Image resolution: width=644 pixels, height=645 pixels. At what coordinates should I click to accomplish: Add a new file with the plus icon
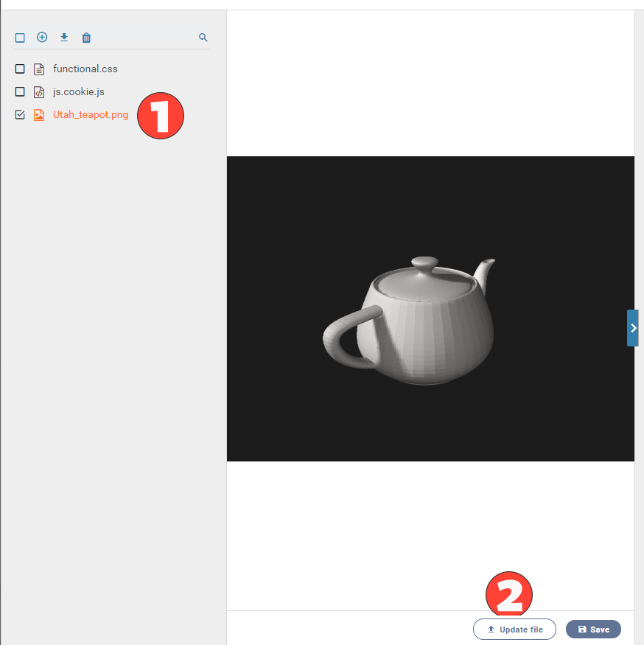click(x=42, y=38)
